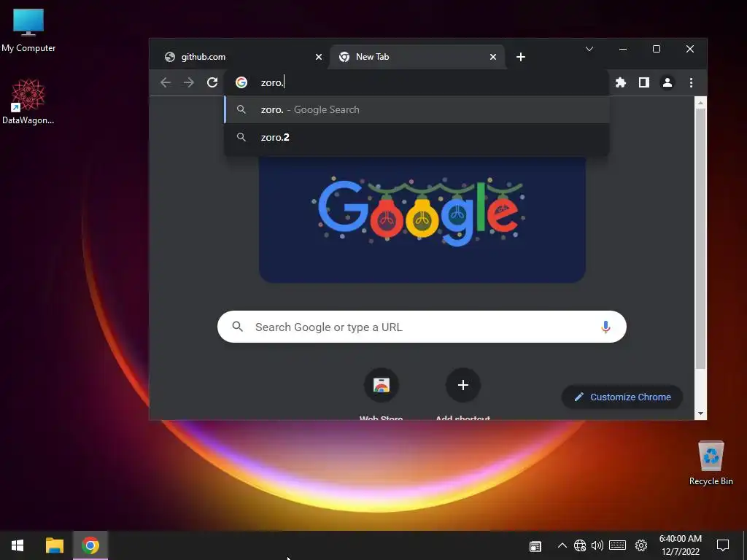Viewport: 747px width, 560px height.
Task: Open the Extensions puzzle icon
Action: [620, 82]
